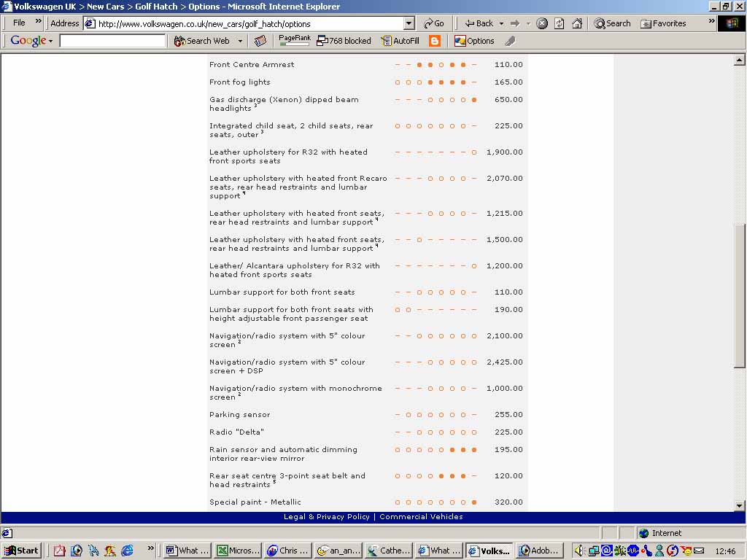747x560 pixels.
Task: Click the 'Lumbar support for both front seats' text
Action: click(282, 292)
